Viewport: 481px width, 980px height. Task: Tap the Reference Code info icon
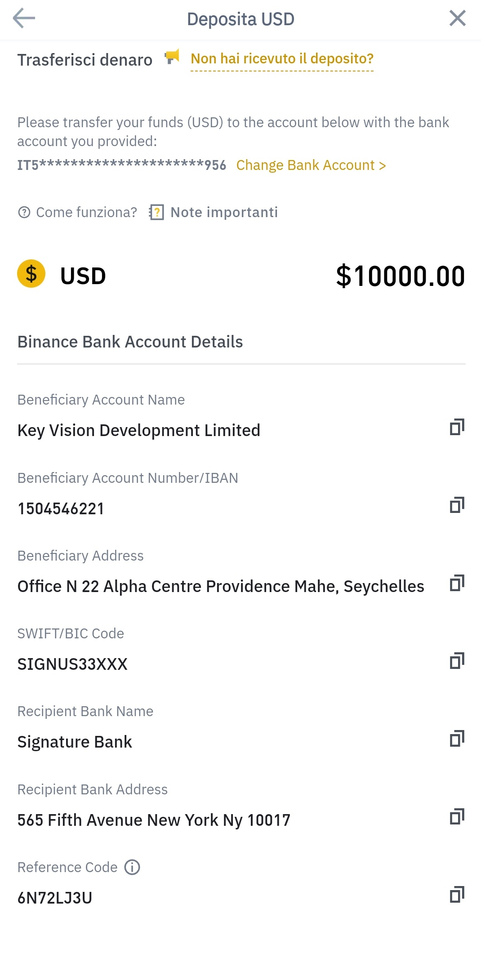132,867
